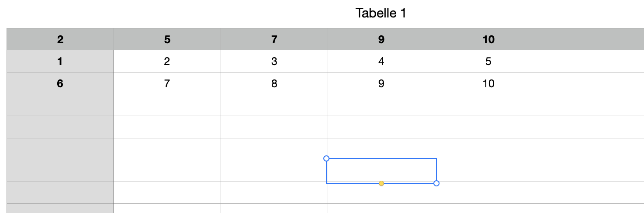Click the body cell containing 3
This screenshot has width=644, height=213.
(274, 62)
